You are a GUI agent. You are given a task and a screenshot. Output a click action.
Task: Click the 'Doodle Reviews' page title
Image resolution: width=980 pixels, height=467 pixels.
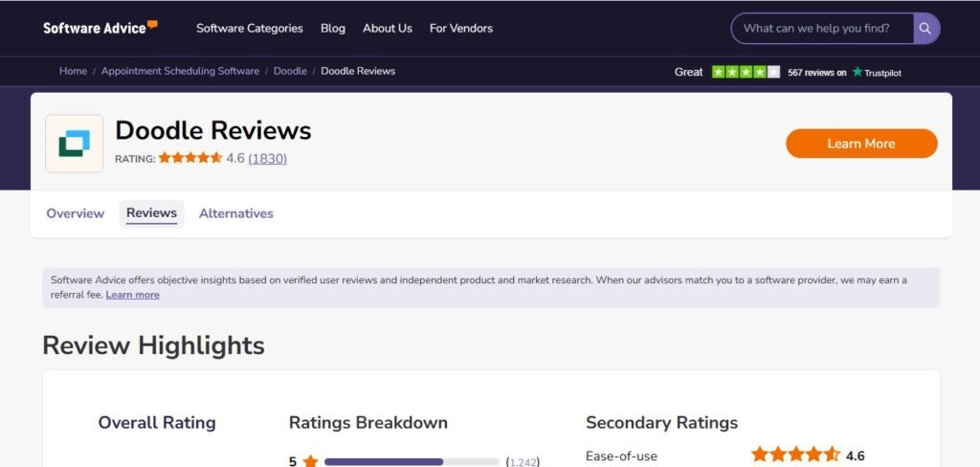(x=213, y=130)
